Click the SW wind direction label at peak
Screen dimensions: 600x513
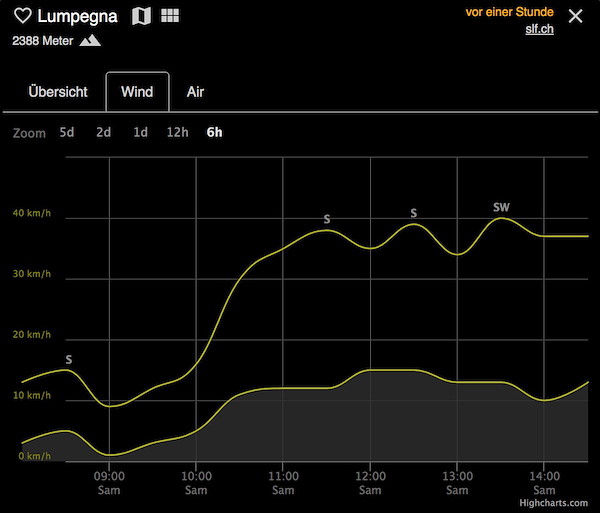click(x=501, y=207)
